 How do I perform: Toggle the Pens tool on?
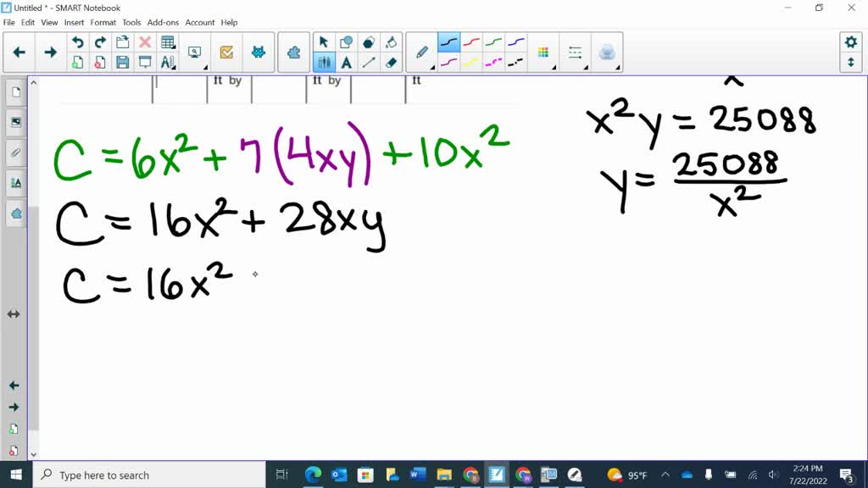324,63
